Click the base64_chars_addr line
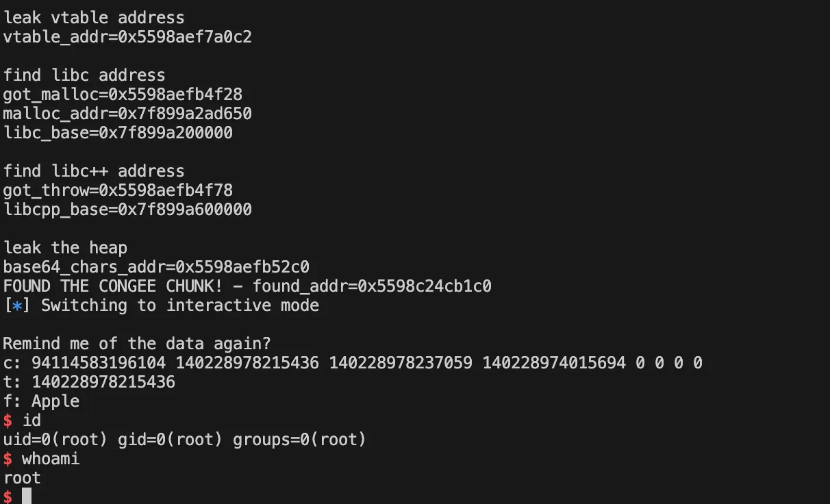Screen dimensions: 830x504 point(161,267)
